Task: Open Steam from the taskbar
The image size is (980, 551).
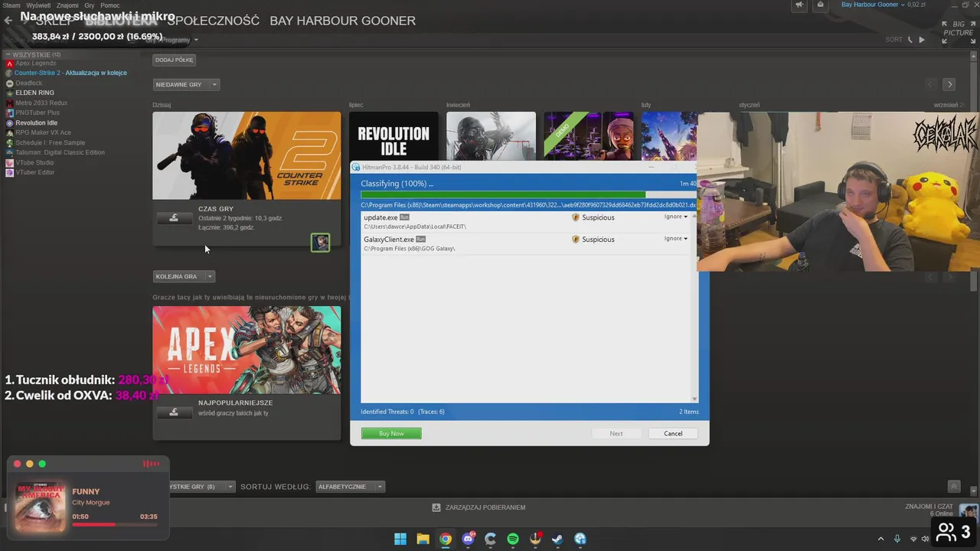Action: coord(557,539)
